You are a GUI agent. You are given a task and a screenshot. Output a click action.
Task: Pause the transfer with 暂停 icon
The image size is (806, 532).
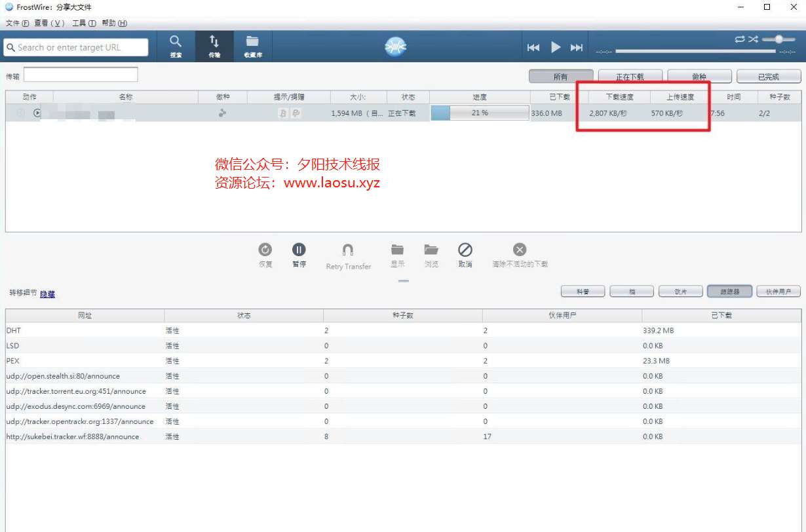299,250
